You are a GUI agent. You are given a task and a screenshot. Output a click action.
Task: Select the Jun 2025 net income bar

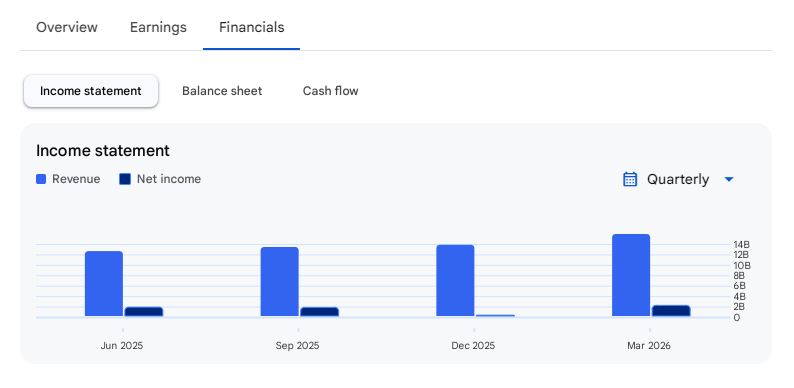144,312
